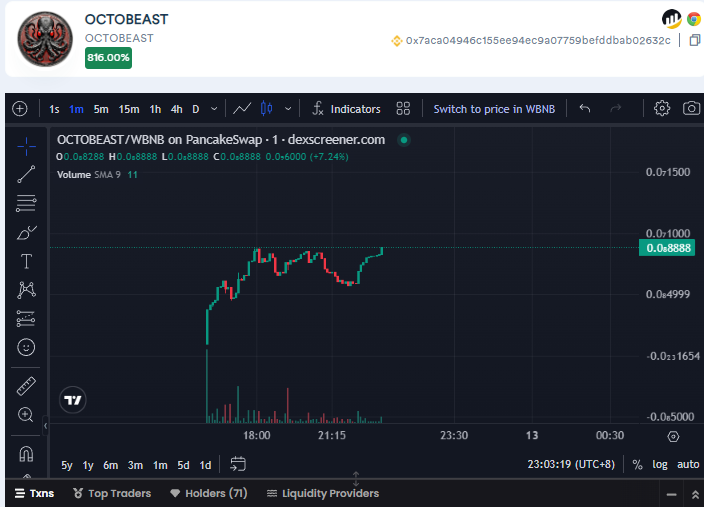Switch to the Liquidity Providers tab
The height and width of the screenshot is (507, 704).
pos(323,493)
